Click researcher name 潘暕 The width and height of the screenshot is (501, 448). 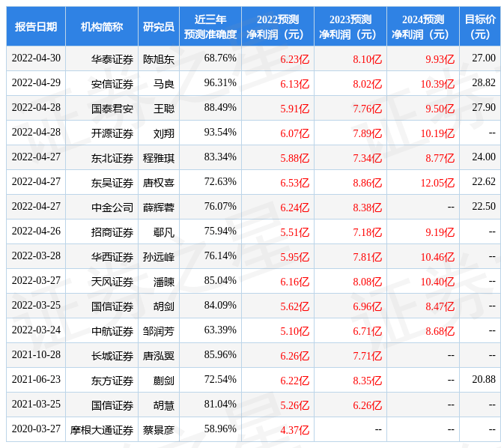pyautogui.click(x=164, y=282)
